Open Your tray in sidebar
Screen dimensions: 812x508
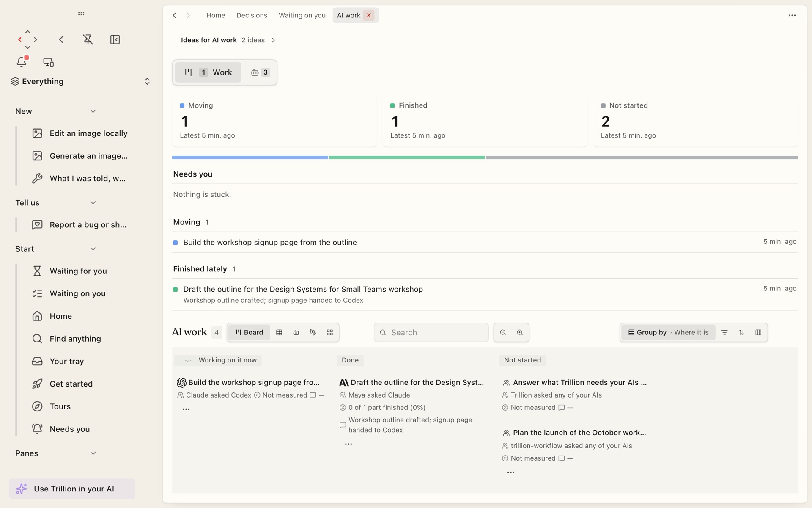coord(67,361)
